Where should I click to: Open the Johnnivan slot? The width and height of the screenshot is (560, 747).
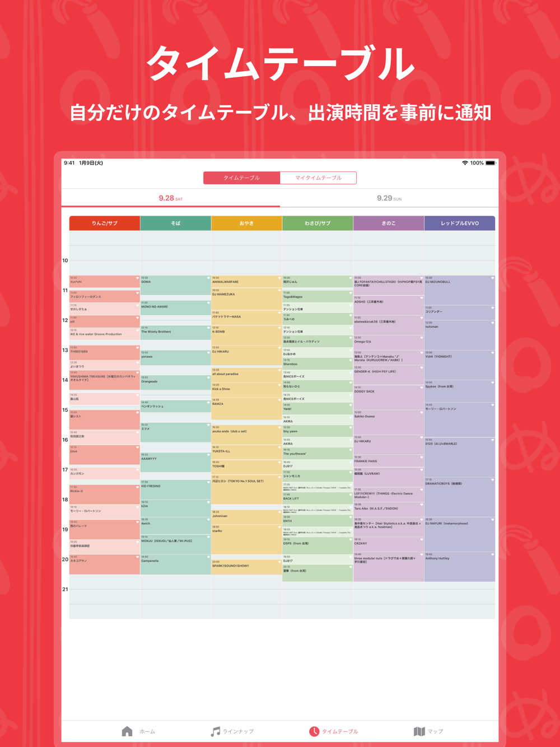tap(246, 515)
